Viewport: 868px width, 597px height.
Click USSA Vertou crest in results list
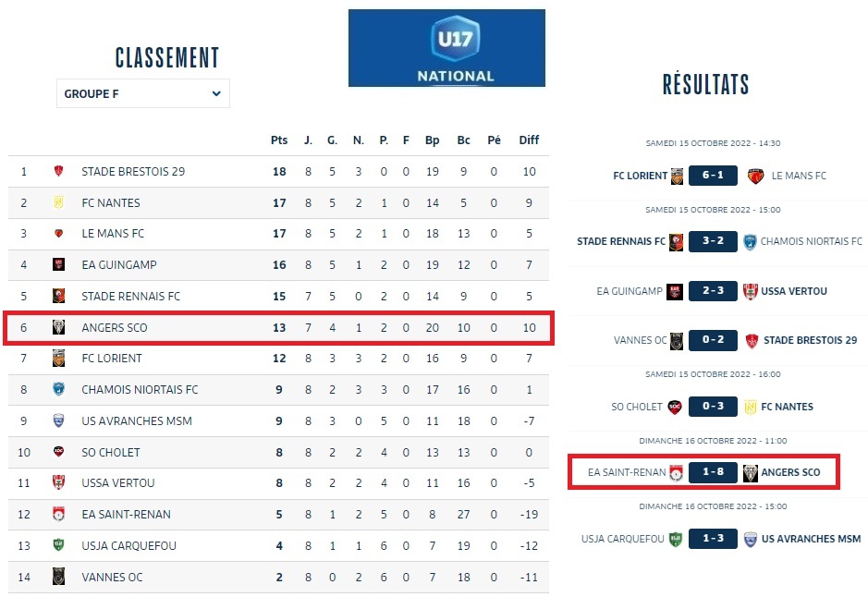(750, 291)
